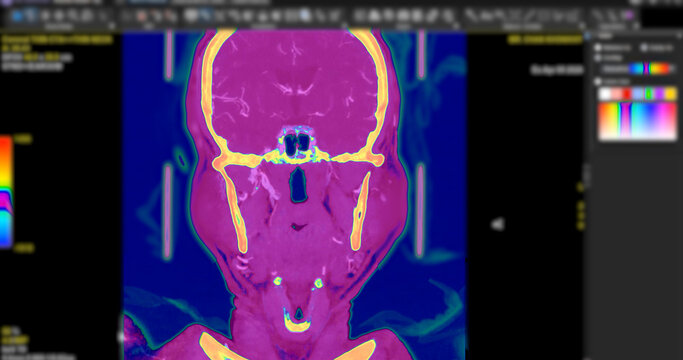Screen dimensions: 683x360
Task: Click the purple icon at the toolbar's end
Action: pyautogui.click(x=629, y=16)
